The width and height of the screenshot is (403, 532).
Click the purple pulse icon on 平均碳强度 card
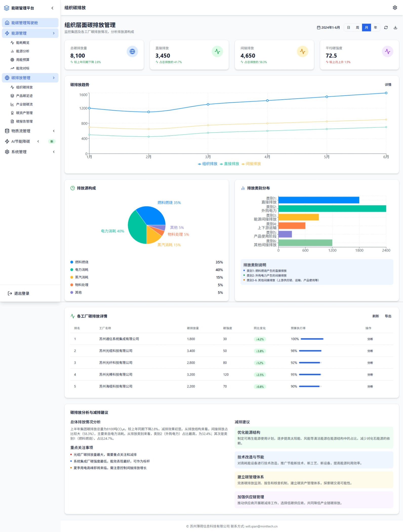(387, 52)
